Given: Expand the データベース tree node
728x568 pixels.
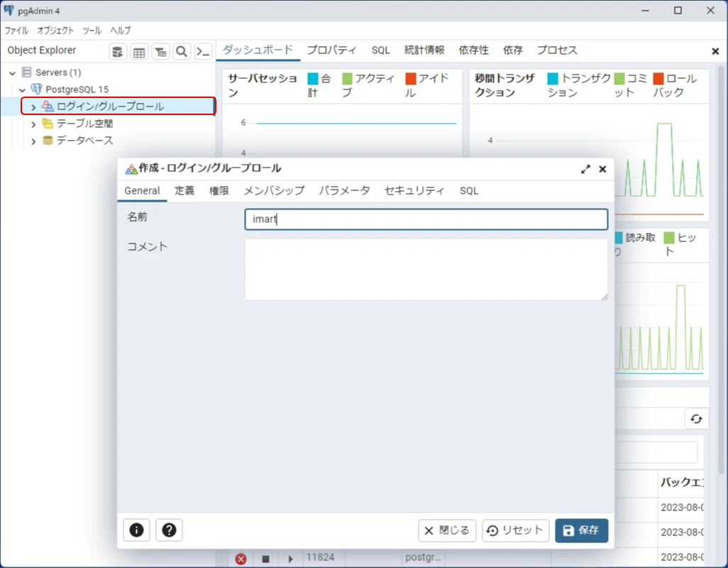Looking at the screenshot, I should 33,141.
